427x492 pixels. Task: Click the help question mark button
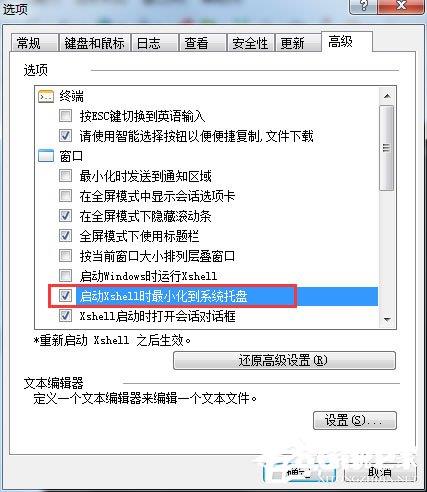coord(364,6)
